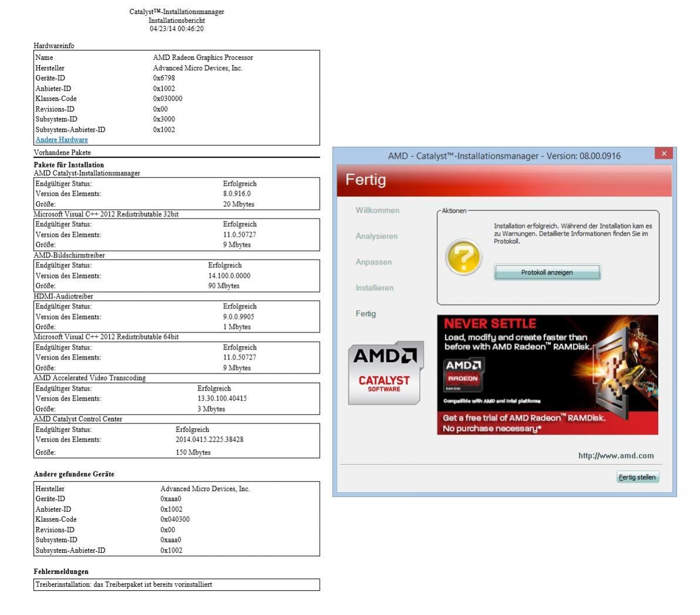Click the Protokoll anzeigen button
Image resolution: width=700 pixels, height=615 pixels.
coord(547,272)
